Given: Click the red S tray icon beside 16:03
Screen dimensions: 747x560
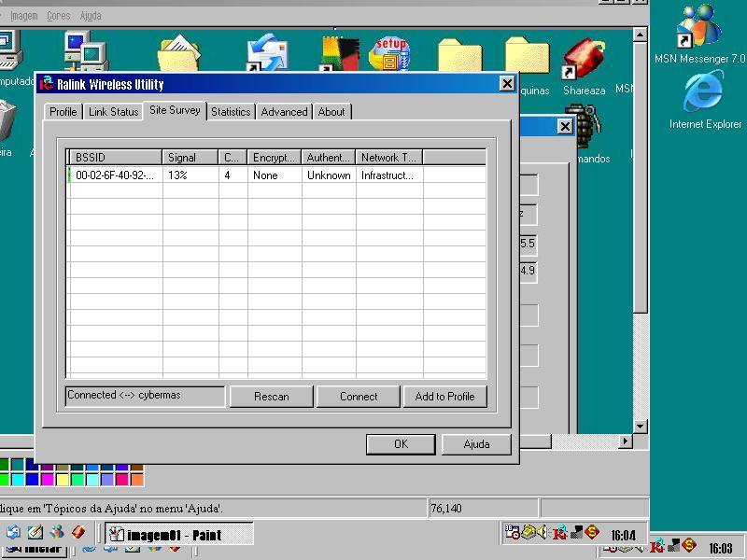Looking at the screenshot, I should point(689,545).
